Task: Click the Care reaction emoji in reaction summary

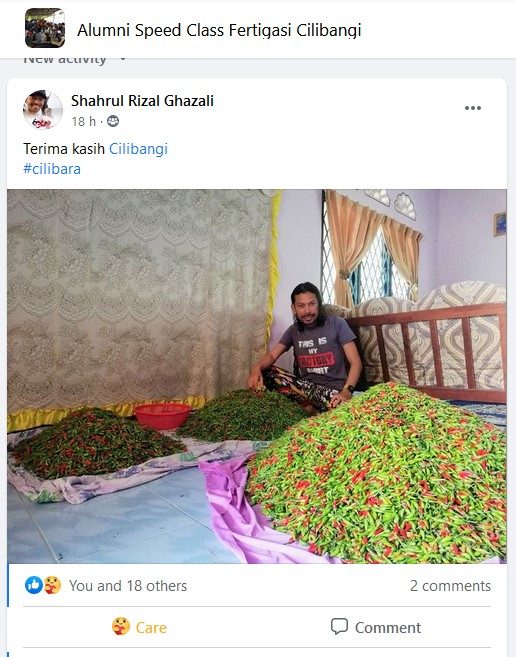Action: pyautogui.click(x=52, y=585)
